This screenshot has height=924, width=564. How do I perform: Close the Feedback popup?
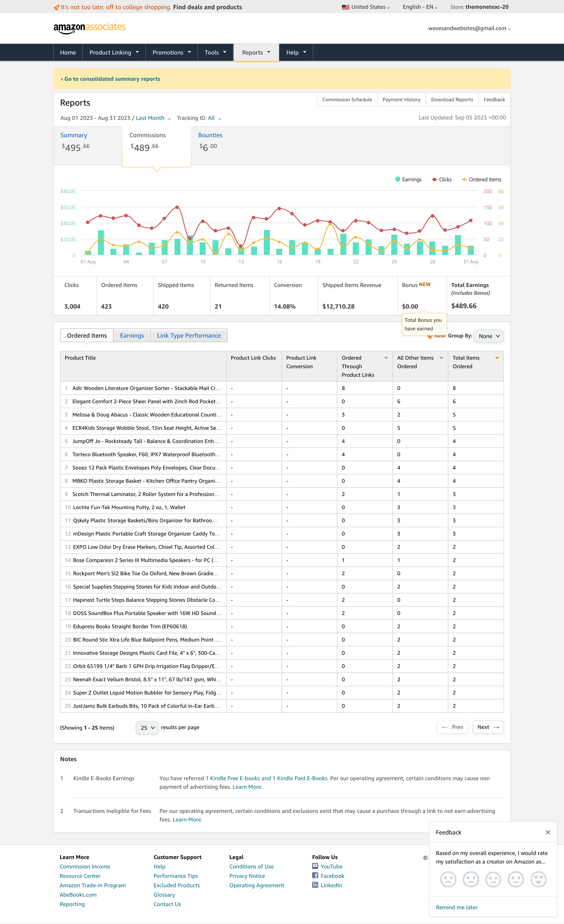coord(548,832)
